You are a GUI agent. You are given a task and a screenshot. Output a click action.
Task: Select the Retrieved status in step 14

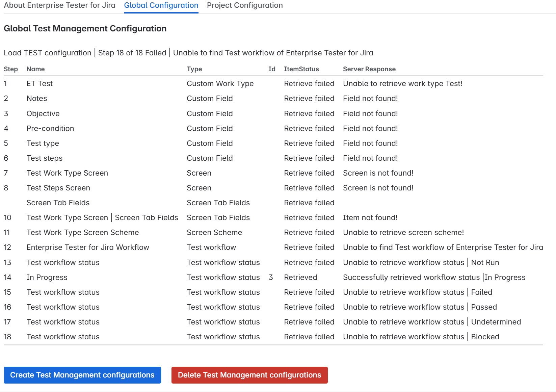pos(300,278)
